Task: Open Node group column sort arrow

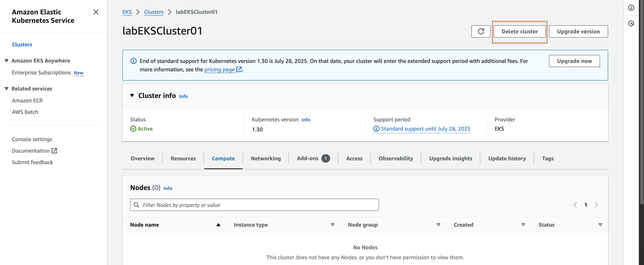Action: tap(438, 225)
